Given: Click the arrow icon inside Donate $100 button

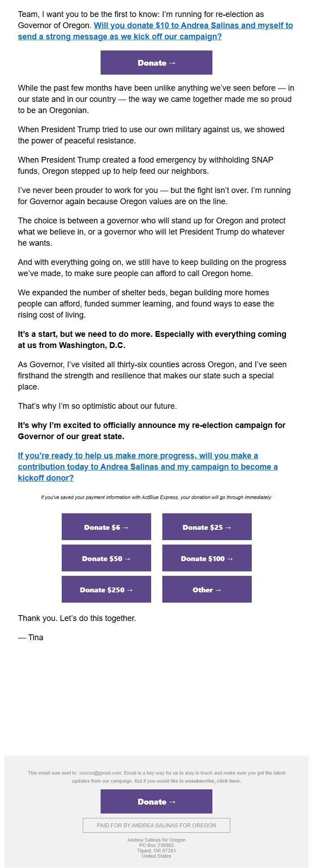Looking at the screenshot, I should tap(230, 558).
